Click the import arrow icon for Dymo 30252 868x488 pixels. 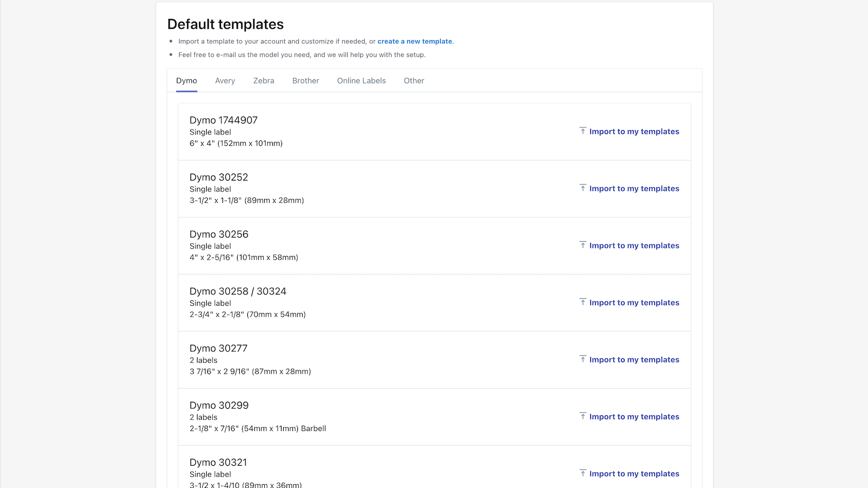coord(583,188)
